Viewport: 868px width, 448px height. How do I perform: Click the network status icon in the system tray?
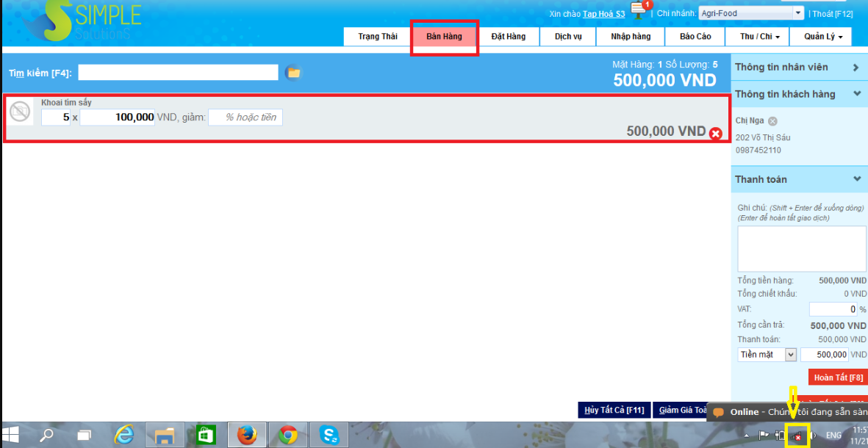click(x=797, y=436)
